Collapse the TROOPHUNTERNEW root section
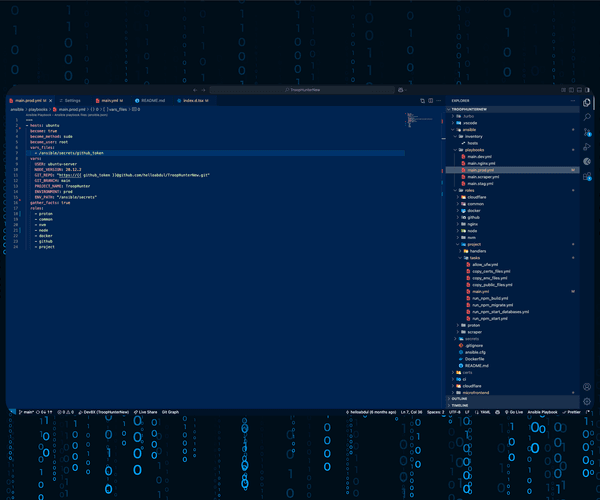This screenshot has height=500, width=600. pos(512,109)
